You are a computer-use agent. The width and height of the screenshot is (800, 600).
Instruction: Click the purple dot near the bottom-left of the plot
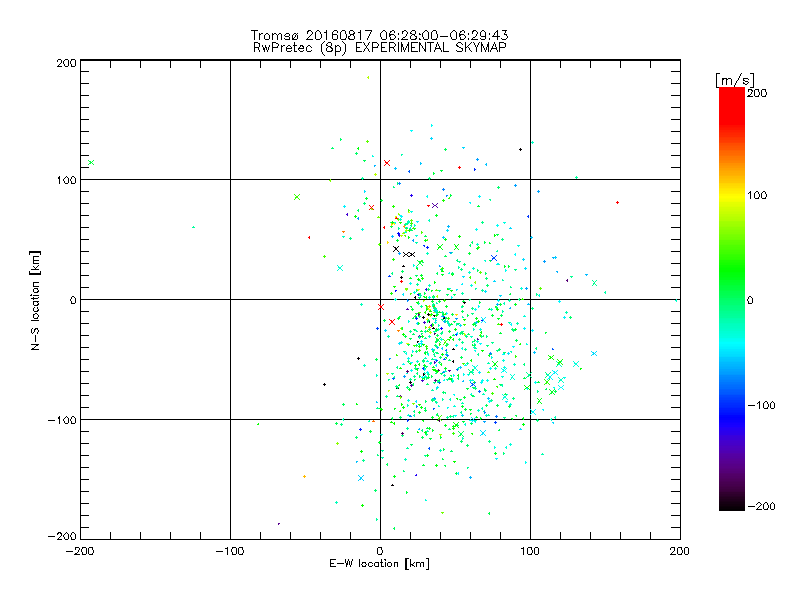click(x=279, y=523)
